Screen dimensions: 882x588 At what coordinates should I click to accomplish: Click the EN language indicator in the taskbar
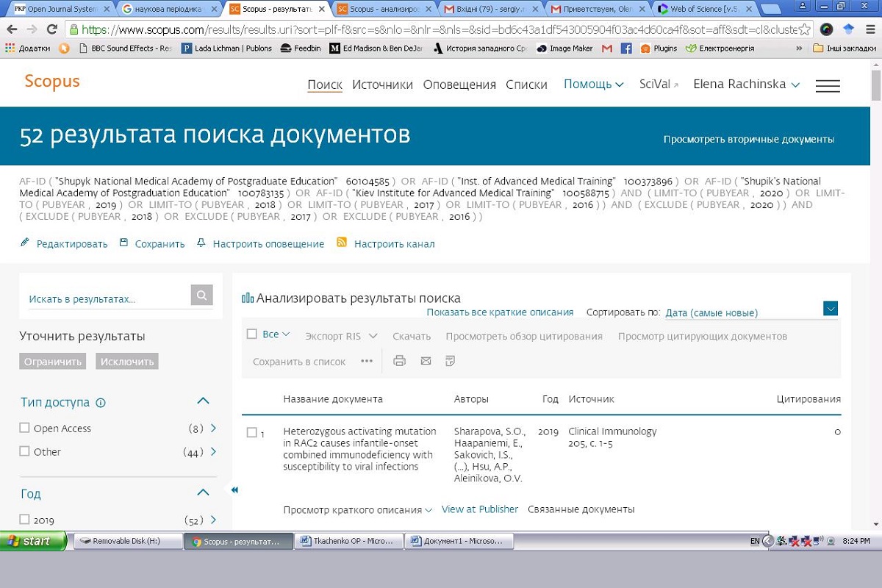(755, 541)
